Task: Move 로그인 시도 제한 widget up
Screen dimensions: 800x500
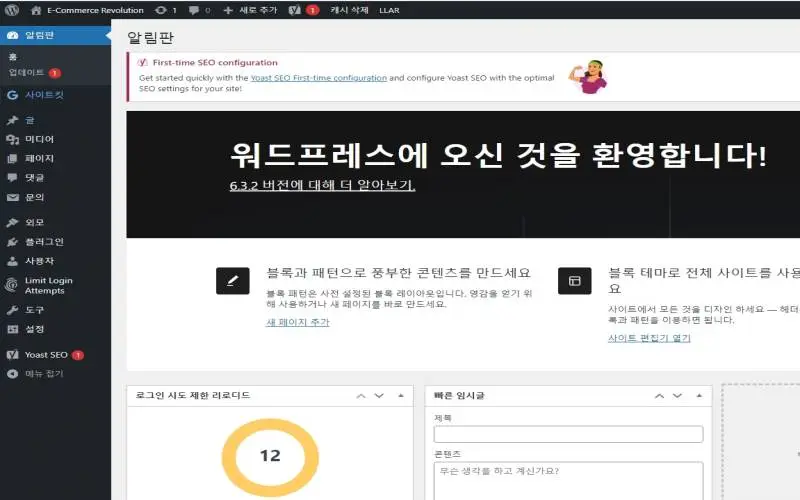Action: [x=361, y=396]
